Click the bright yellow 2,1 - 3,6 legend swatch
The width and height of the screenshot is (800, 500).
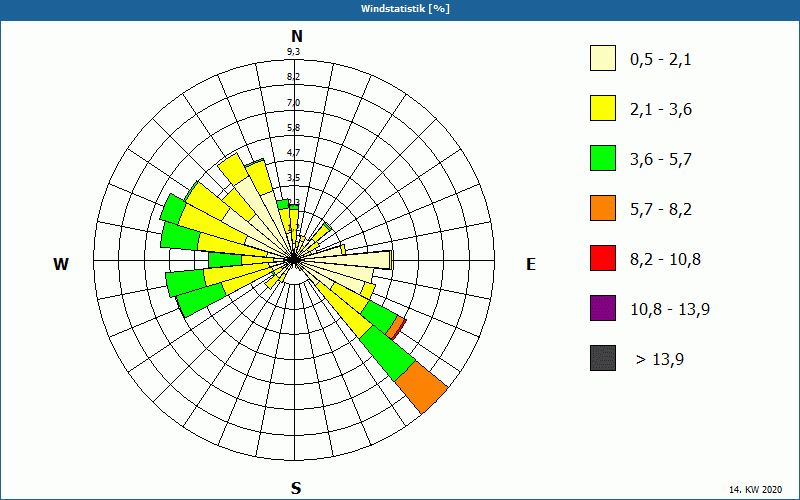pos(603,108)
